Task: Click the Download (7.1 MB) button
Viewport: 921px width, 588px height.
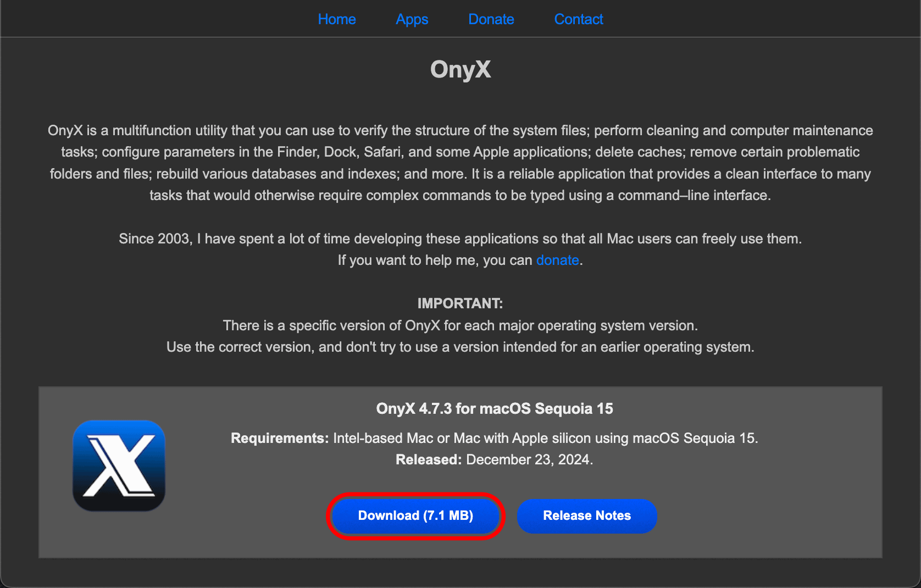Action: [415, 515]
